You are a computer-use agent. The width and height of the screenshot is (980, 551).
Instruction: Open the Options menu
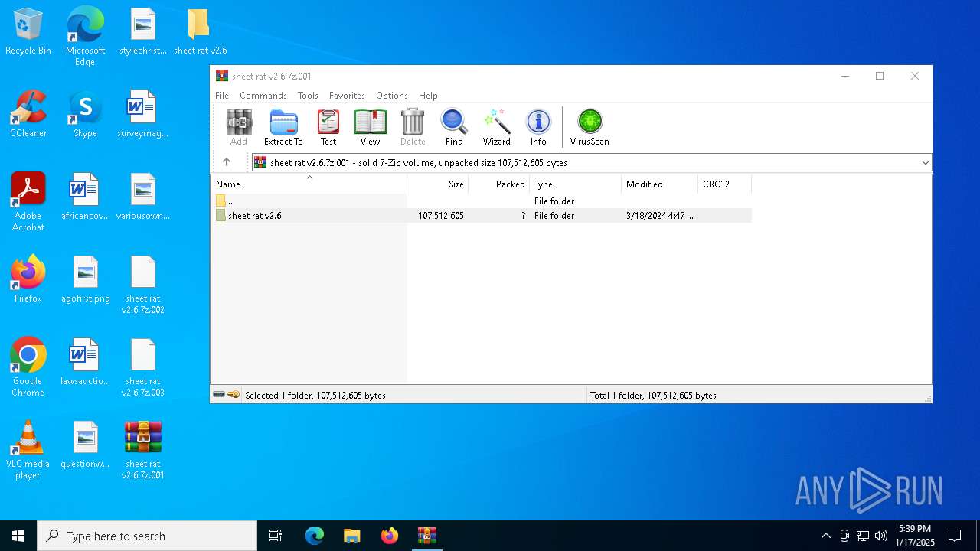pyautogui.click(x=392, y=96)
